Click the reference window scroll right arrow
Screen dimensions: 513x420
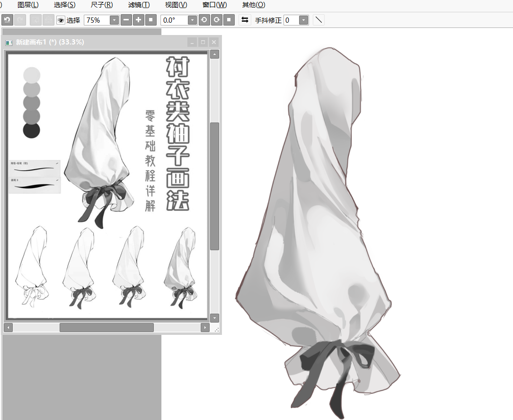pos(205,327)
